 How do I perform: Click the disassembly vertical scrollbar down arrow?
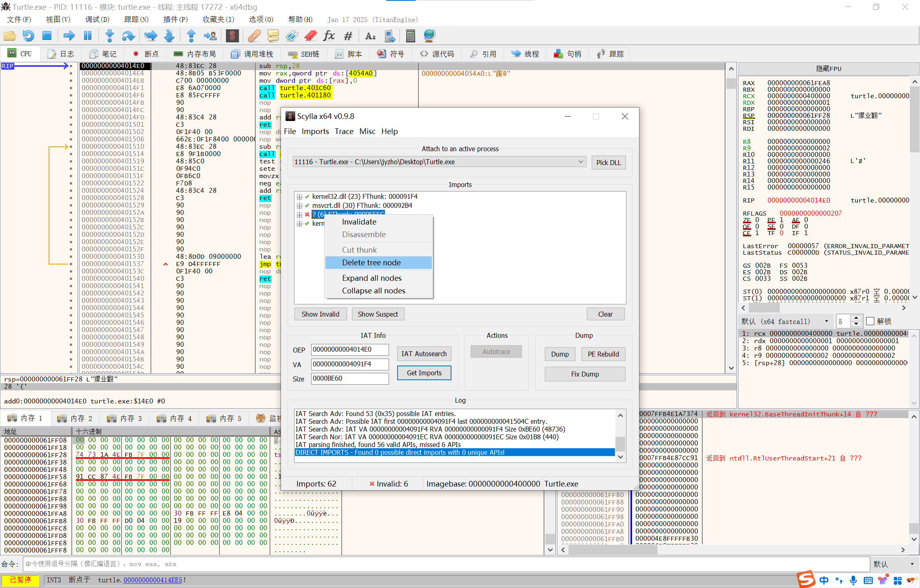point(731,368)
